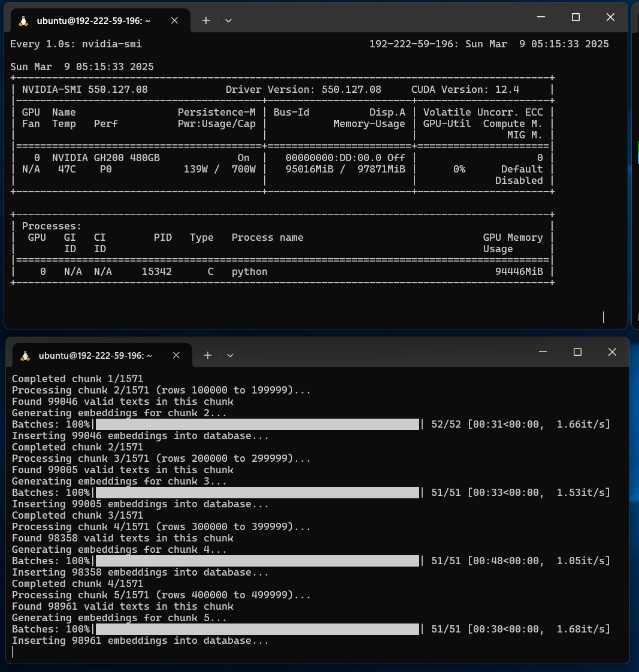
Task: Expand the profile dropdown in the top terminal
Action: (x=228, y=20)
